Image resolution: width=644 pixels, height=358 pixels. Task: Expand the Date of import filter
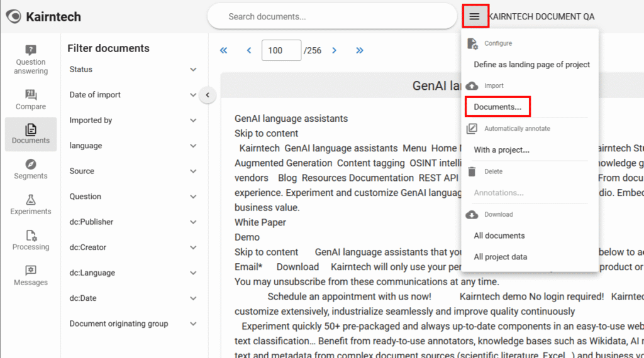coord(193,95)
